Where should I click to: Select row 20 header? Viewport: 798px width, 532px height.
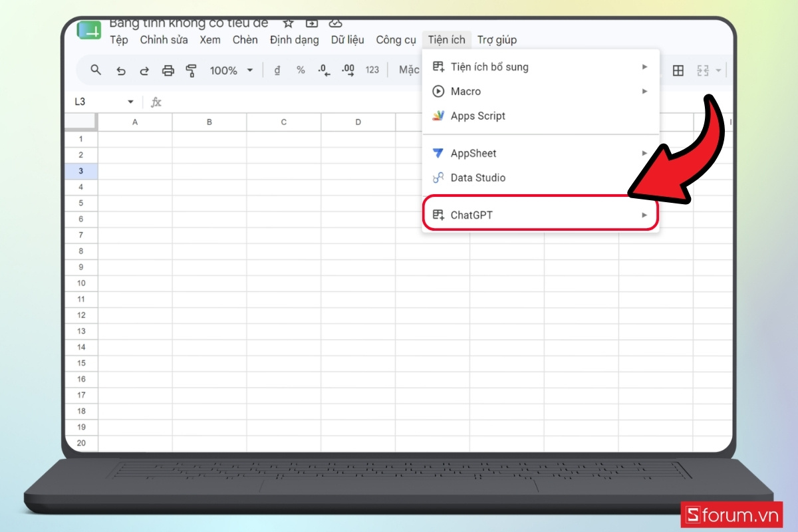pos(81,443)
